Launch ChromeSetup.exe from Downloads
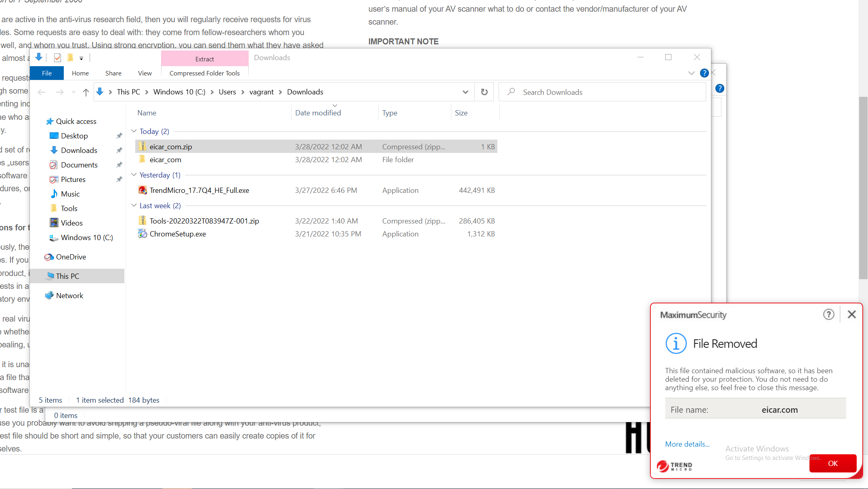 (x=177, y=234)
